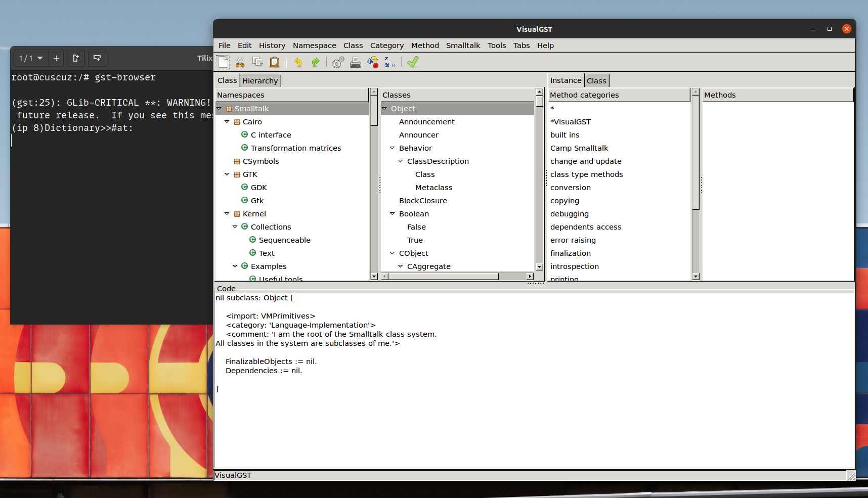Viewport: 868px width, 498px height.
Task: Click the CSymbols namespace icon
Action: 237,161
